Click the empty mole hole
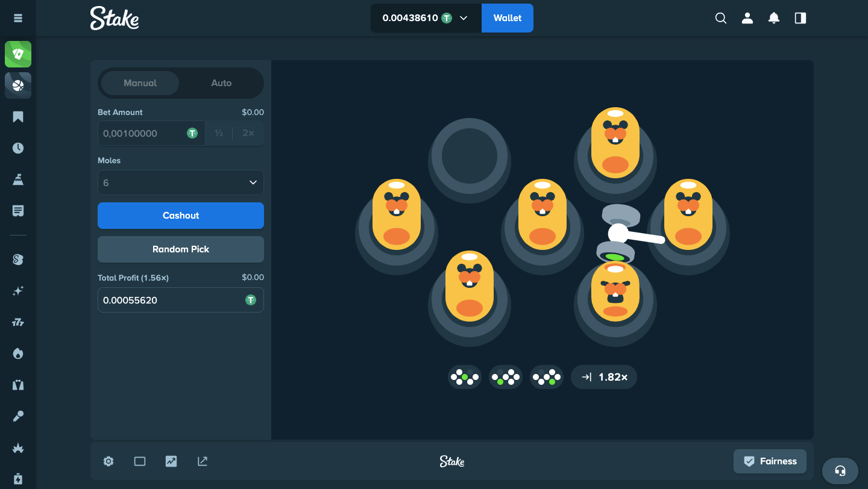 coord(470,159)
